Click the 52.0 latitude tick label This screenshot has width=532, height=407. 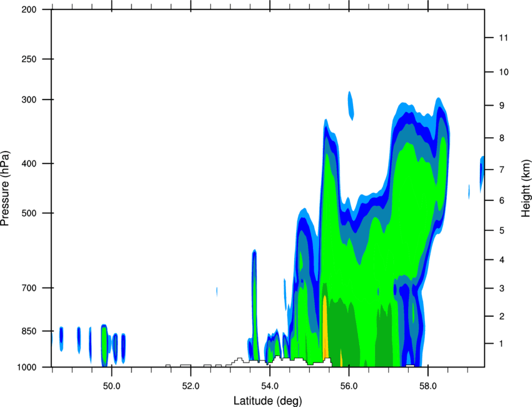pyautogui.click(x=191, y=386)
